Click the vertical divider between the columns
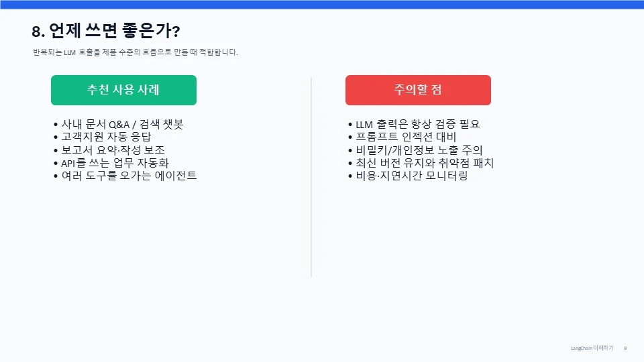The width and height of the screenshot is (644, 362). click(311, 177)
